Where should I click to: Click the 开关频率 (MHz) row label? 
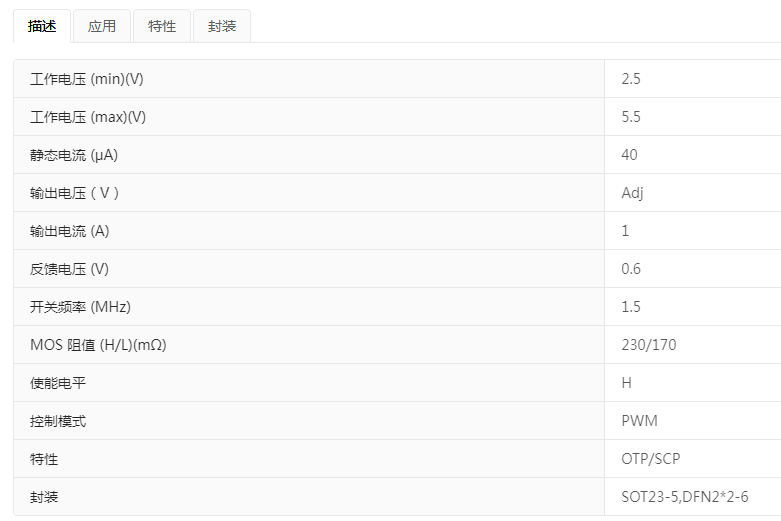tap(81, 307)
